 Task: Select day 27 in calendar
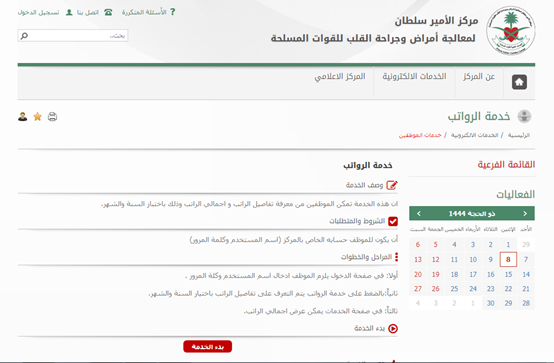[x=418, y=289]
